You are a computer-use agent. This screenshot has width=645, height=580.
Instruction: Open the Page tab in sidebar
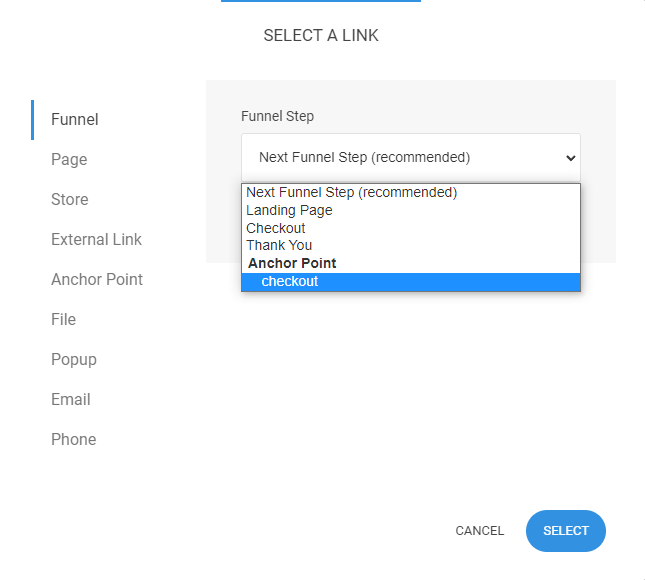pos(69,159)
